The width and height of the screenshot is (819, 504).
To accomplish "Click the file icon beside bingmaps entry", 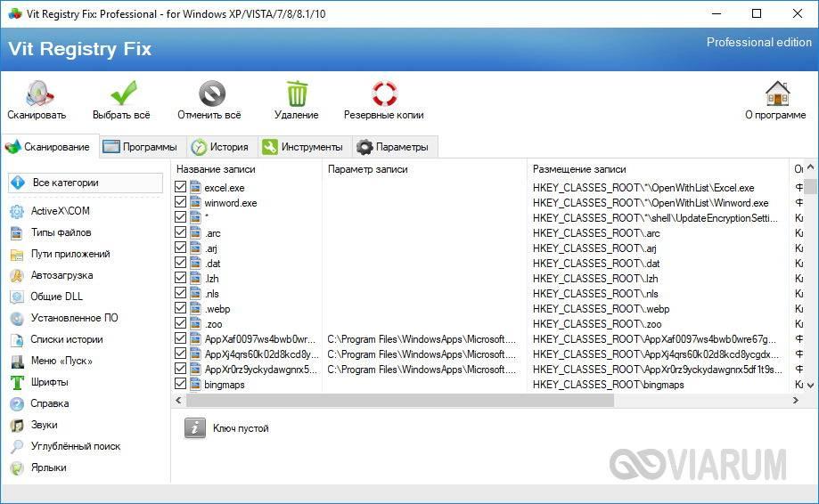I will click(196, 385).
